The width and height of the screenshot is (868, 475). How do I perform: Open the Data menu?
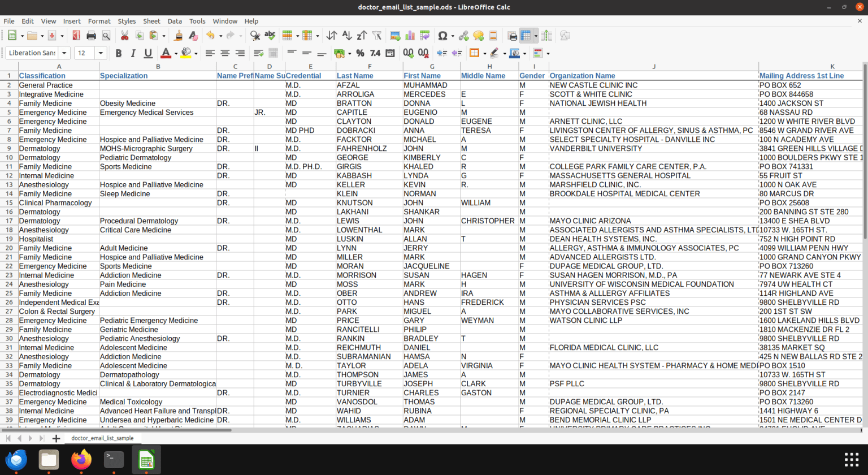pos(175,21)
